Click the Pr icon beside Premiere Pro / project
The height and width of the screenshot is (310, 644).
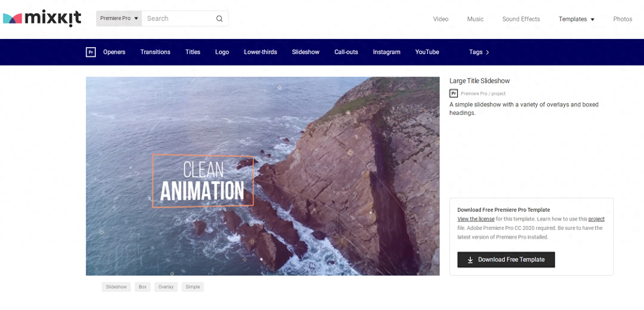click(454, 93)
